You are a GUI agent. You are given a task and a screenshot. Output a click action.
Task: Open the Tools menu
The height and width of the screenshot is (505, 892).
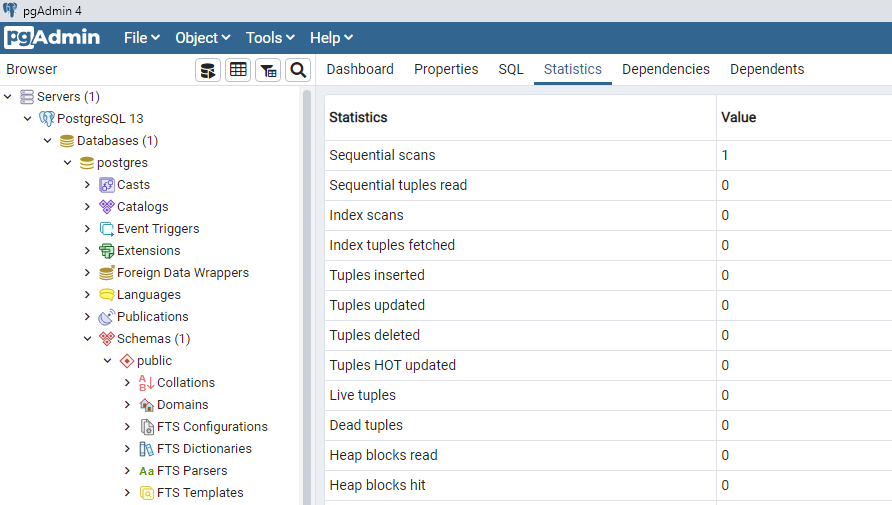[x=270, y=38]
